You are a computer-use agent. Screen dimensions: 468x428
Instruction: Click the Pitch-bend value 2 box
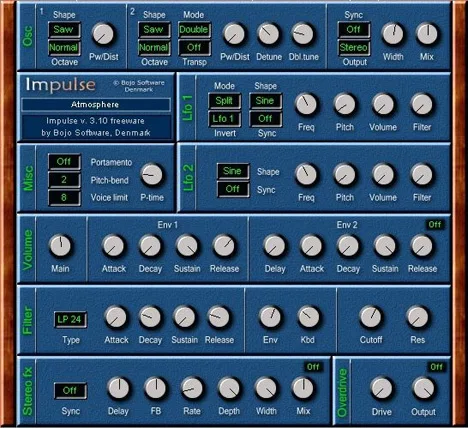[x=64, y=180]
